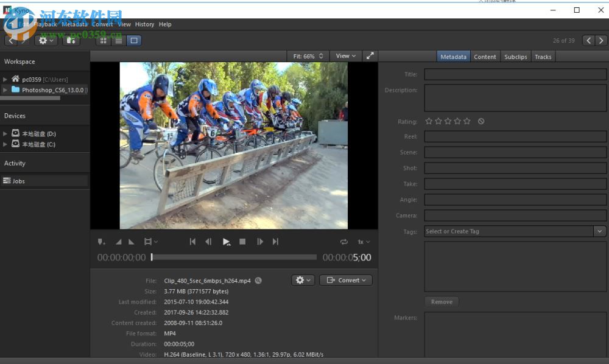Step forward one frame

[260, 242]
